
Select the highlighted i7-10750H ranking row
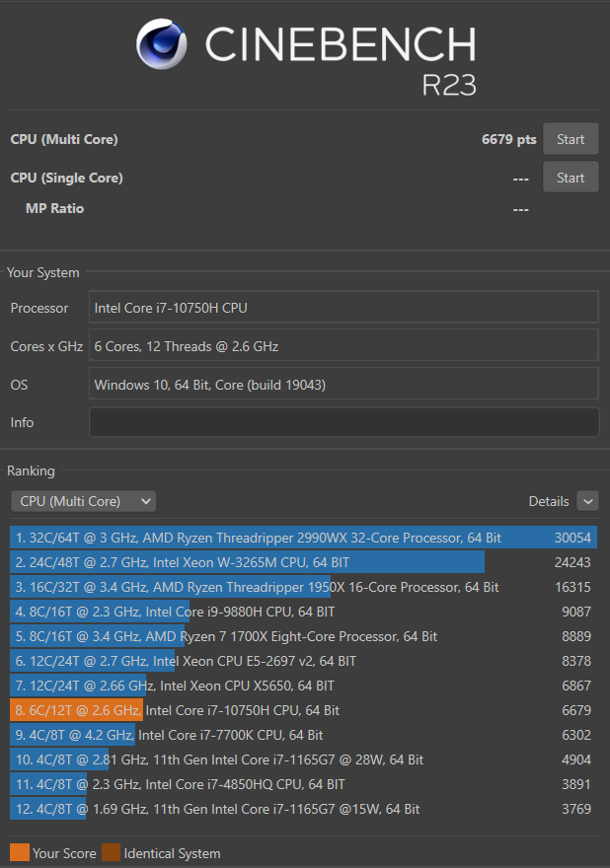(304, 710)
